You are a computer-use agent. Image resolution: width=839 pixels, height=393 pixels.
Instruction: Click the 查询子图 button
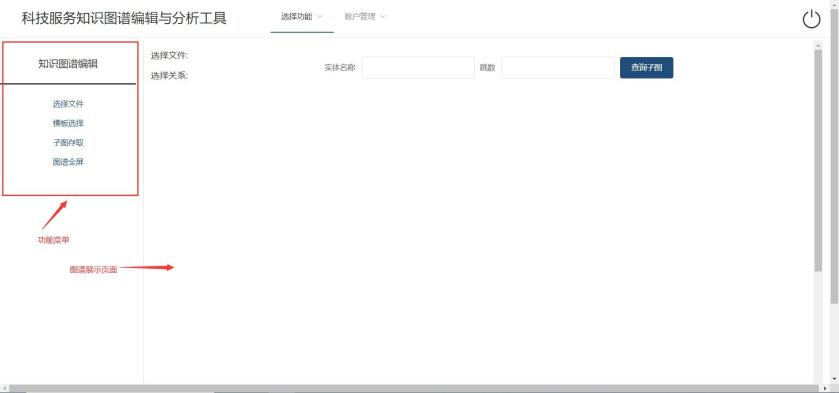[x=646, y=67]
